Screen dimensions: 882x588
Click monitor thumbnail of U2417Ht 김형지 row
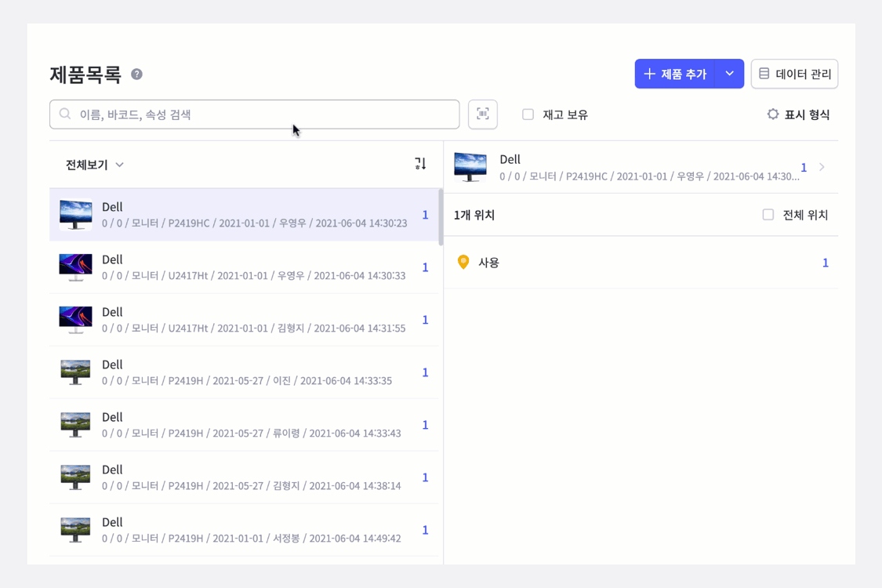pyautogui.click(x=75, y=320)
